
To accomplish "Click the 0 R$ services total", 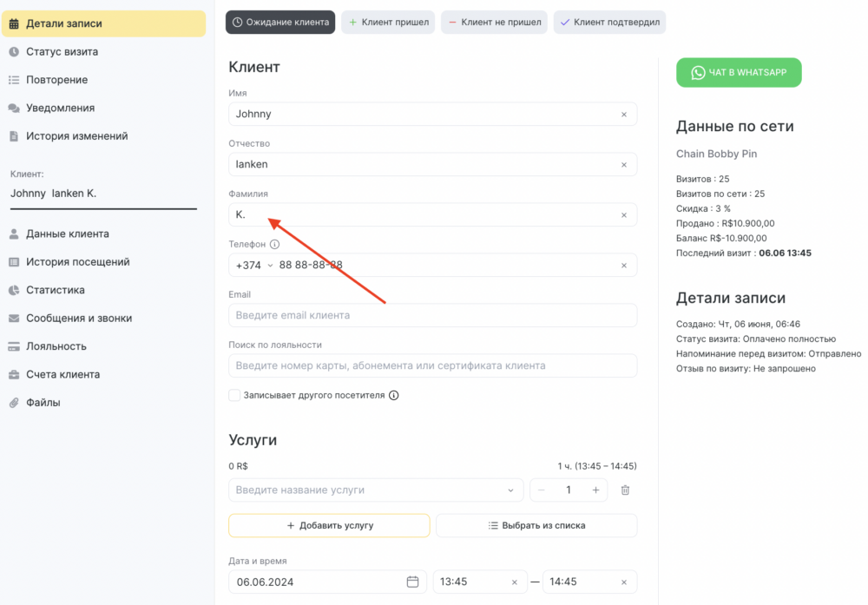I will pos(238,466).
